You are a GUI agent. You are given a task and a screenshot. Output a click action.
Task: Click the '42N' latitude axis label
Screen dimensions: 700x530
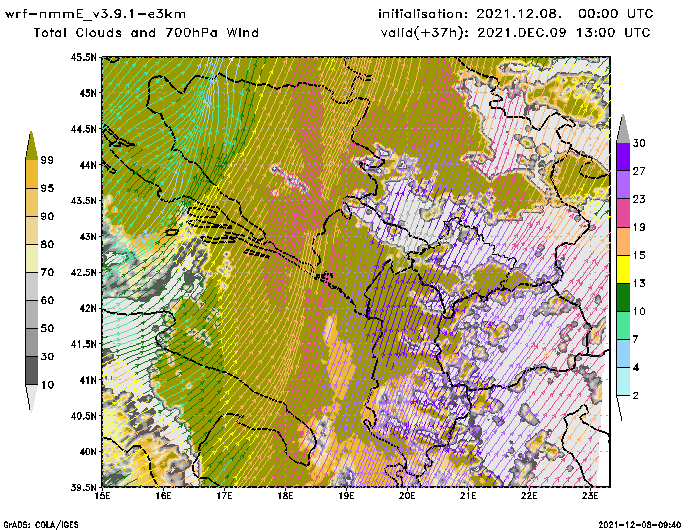[x=88, y=308]
